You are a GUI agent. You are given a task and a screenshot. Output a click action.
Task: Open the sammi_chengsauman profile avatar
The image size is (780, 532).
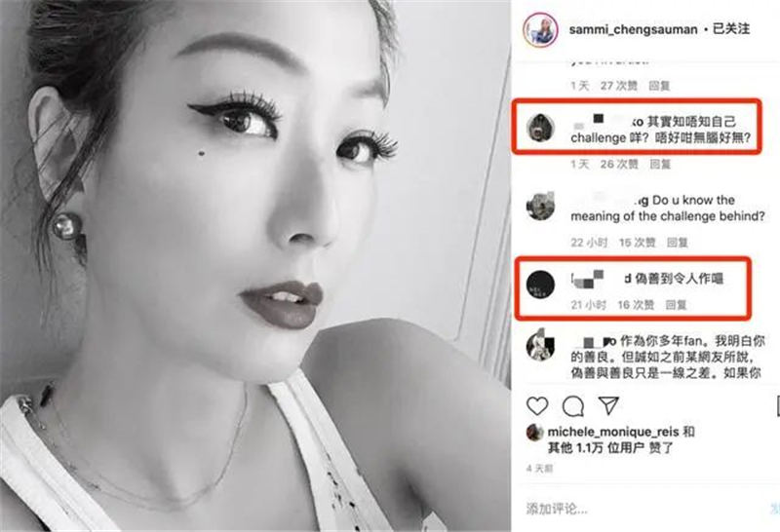click(x=540, y=30)
